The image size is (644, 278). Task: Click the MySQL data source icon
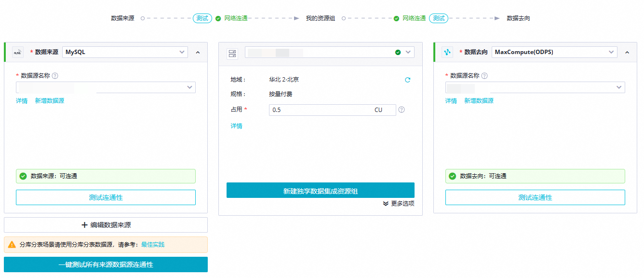click(18, 52)
